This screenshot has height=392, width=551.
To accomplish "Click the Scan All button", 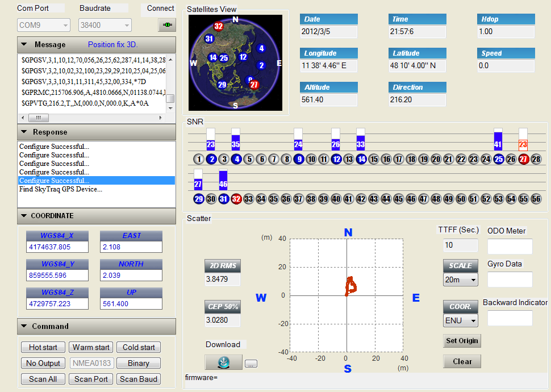I will click(x=43, y=379).
